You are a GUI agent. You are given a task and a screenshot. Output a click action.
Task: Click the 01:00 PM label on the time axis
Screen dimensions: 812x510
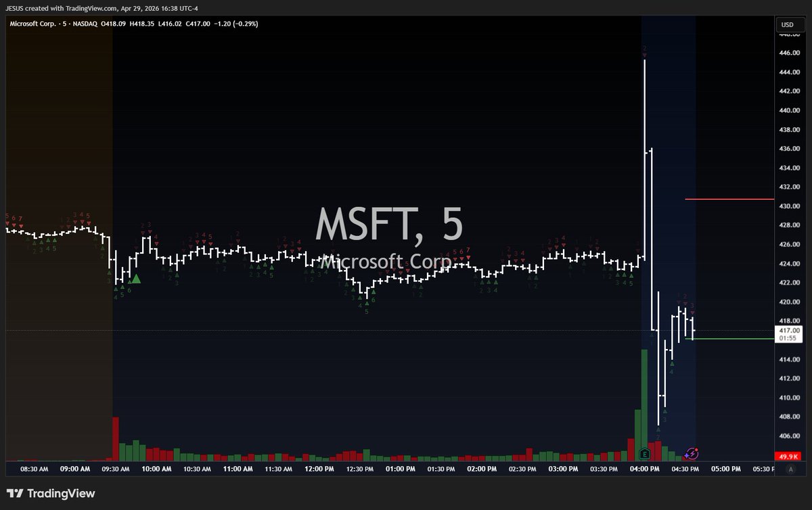coord(400,468)
